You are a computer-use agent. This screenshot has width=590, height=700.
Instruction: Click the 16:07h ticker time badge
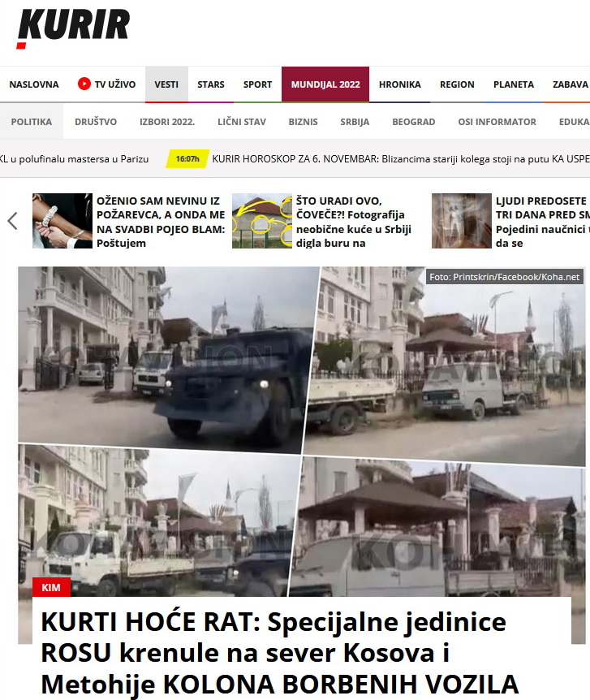[x=187, y=159]
